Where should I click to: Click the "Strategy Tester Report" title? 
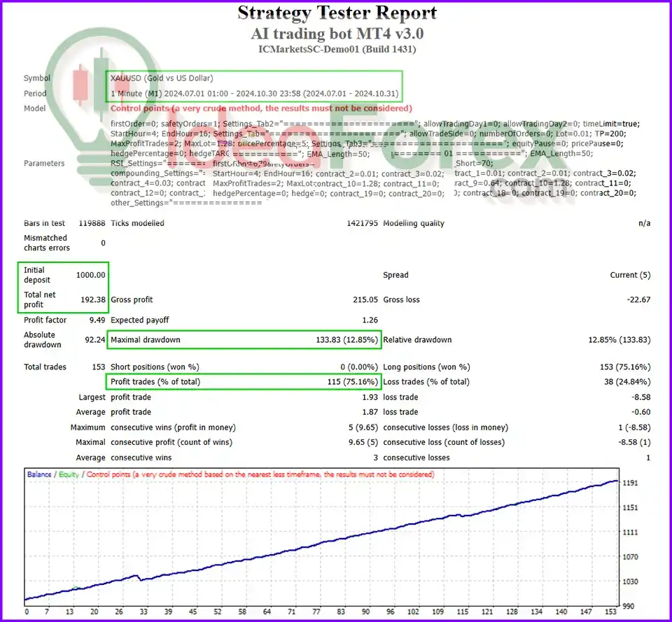click(337, 13)
